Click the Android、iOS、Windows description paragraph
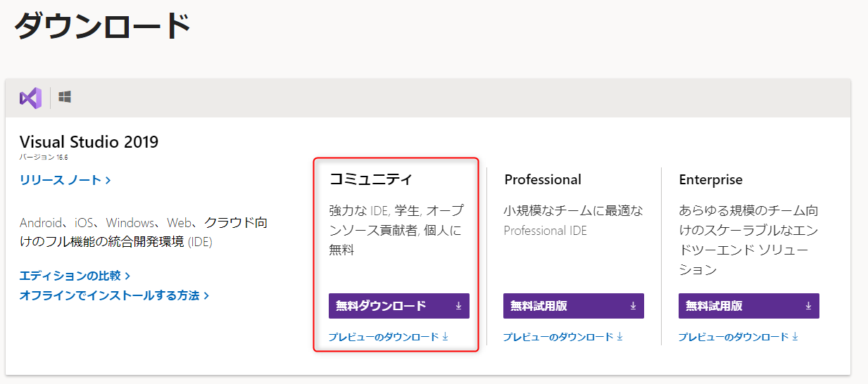Image resolution: width=868 pixels, height=384 pixels. pos(144,232)
